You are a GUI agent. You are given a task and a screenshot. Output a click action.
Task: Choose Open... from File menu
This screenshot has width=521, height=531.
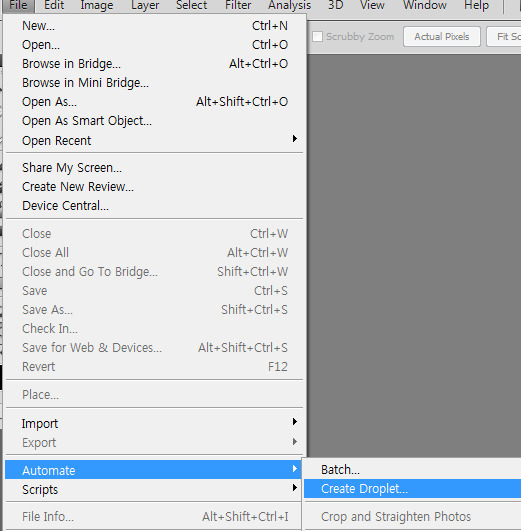pos(154,45)
